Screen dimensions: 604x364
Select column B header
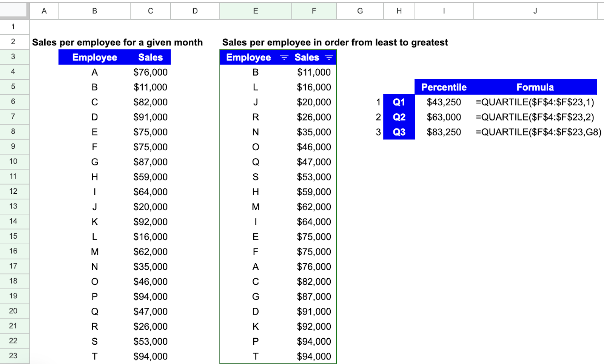[x=95, y=11]
